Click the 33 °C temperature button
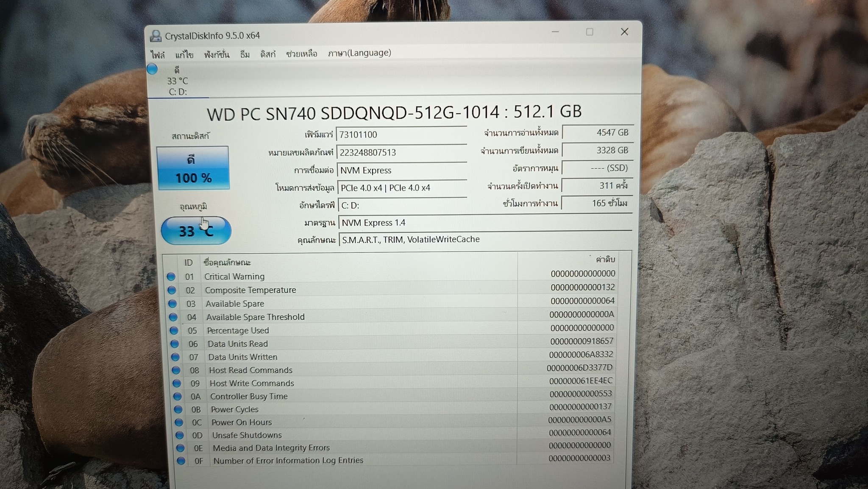 coord(196,231)
